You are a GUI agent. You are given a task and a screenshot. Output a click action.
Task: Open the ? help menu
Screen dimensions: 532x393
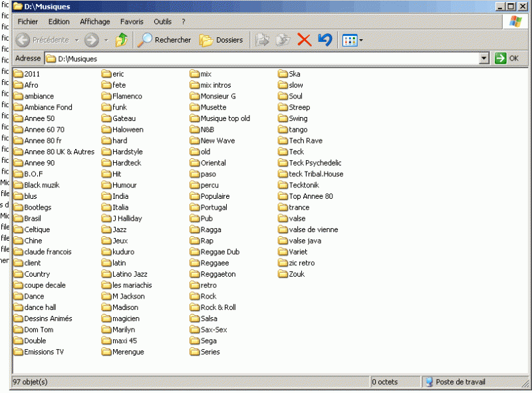pyautogui.click(x=184, y=22)
